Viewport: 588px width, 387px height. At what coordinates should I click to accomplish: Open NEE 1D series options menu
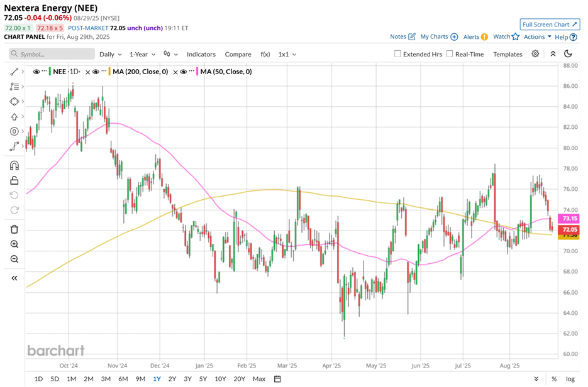pyautogui.click(x=44, y=71)
